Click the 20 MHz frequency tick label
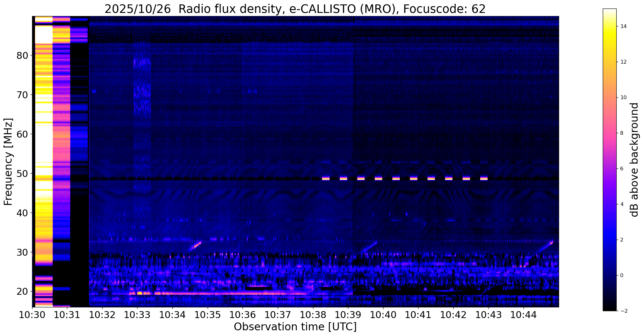This screenshot has width=644, height=336. point(22,292)
